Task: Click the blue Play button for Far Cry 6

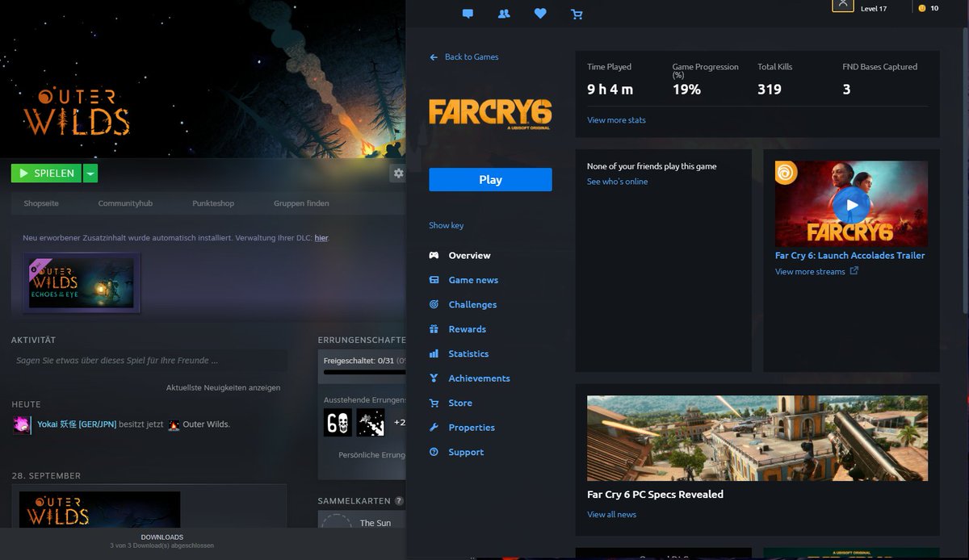Action: coord(490,180)
